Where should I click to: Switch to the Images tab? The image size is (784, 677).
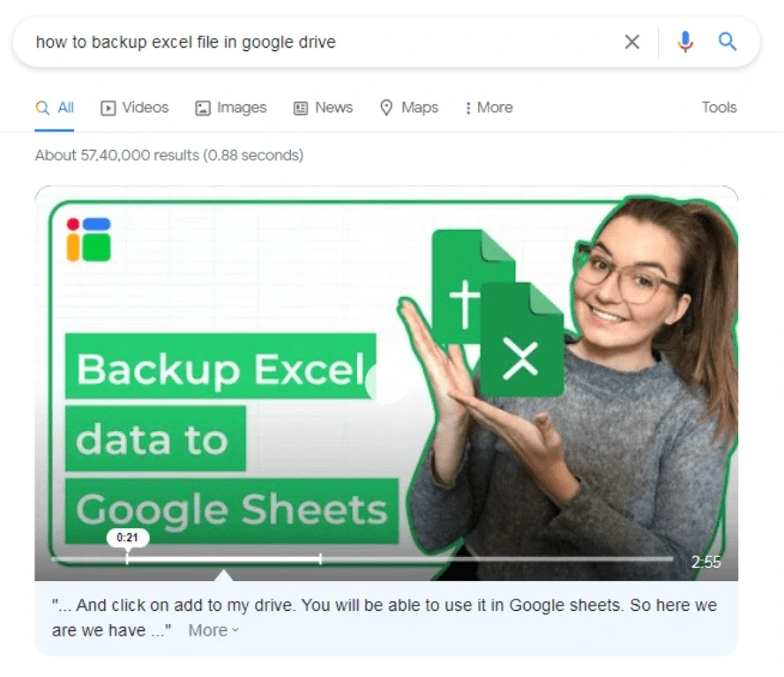(230, 108)
